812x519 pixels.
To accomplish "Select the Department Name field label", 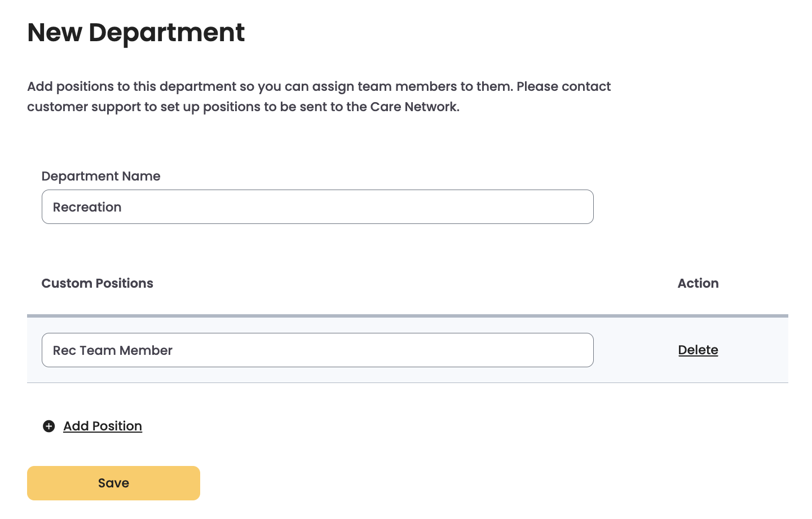I will point(101,176).
